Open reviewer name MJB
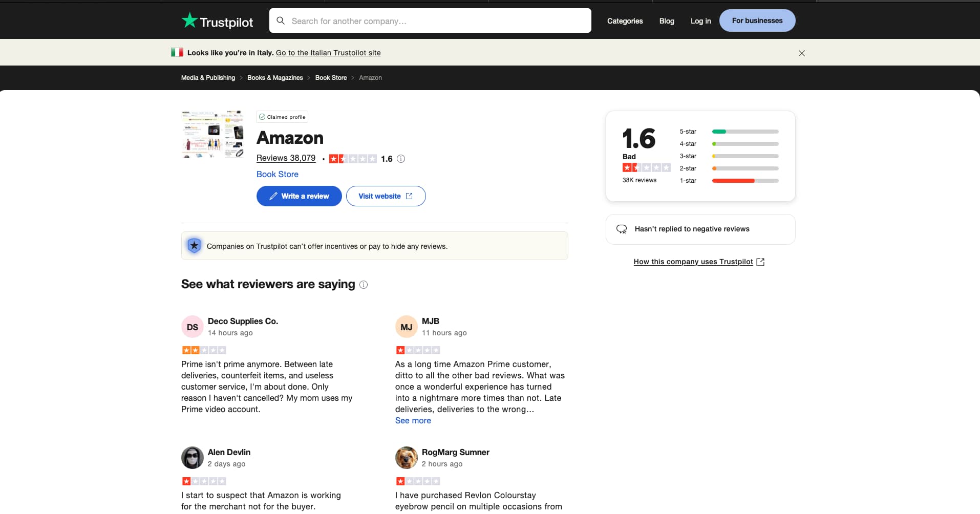Viewport: 980px width, 514px height. [x=431, y=321]
